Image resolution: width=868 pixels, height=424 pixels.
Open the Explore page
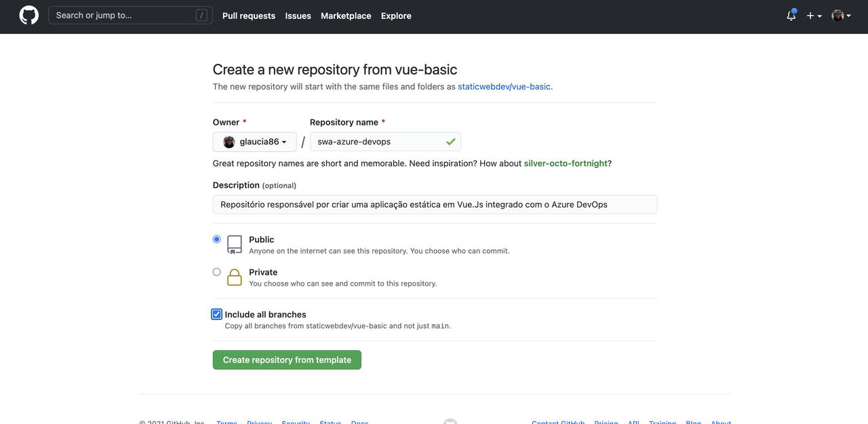tap(396, 16)
